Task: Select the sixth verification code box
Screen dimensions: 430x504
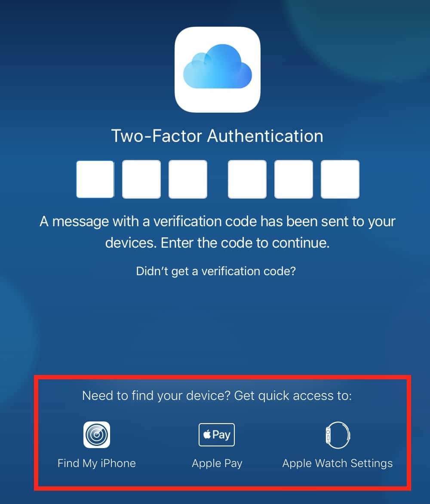Action: (340, 179)
